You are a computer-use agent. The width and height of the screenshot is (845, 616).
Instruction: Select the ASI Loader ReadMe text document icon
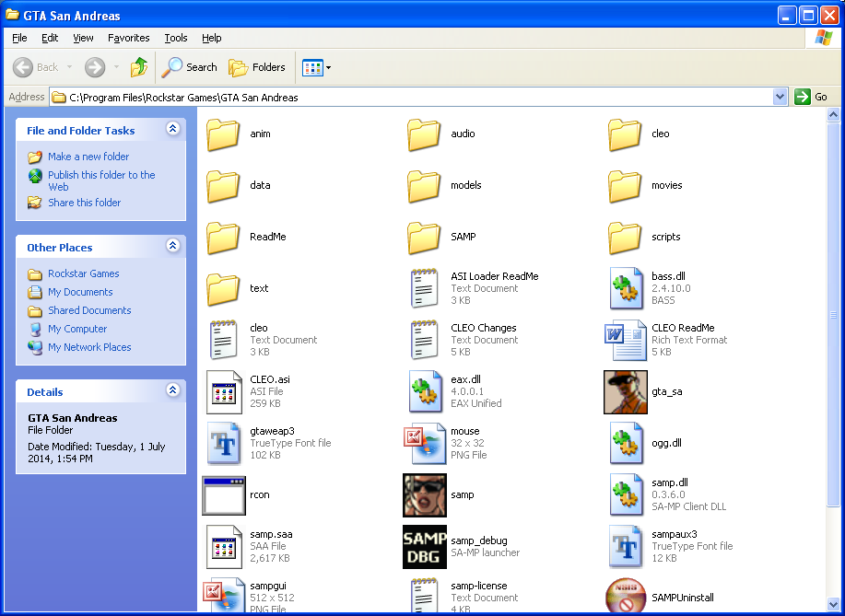424,288
